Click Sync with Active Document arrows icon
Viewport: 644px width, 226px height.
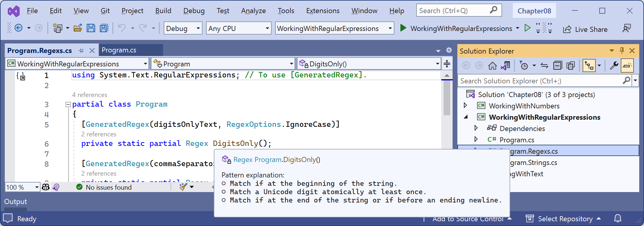[544, 66]
